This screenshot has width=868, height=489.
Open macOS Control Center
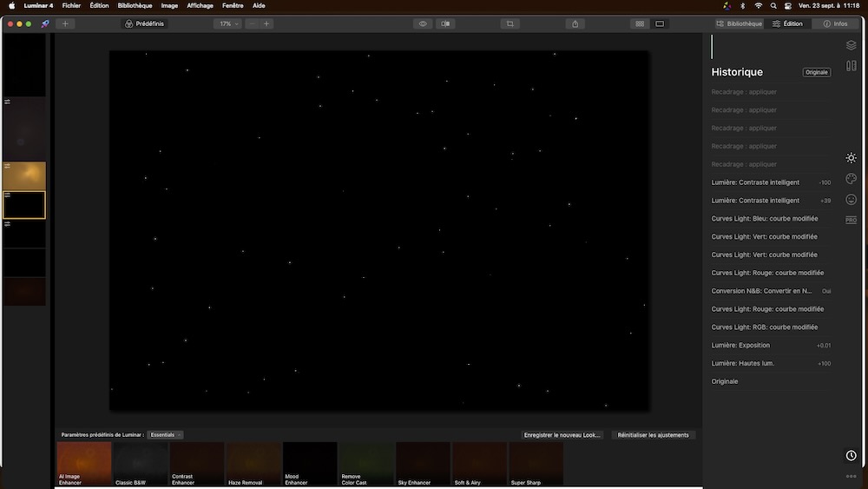pyautogui.click(x=788, y=5)
